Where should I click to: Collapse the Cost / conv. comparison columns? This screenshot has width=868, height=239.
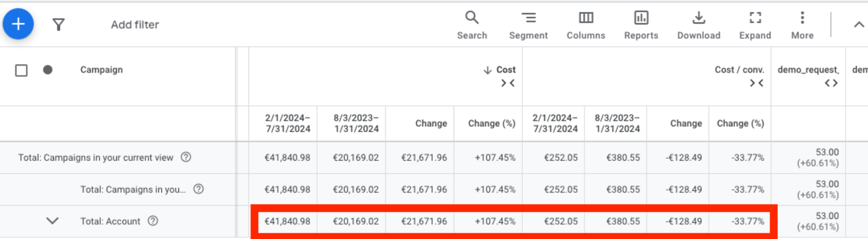coord(756,83)
